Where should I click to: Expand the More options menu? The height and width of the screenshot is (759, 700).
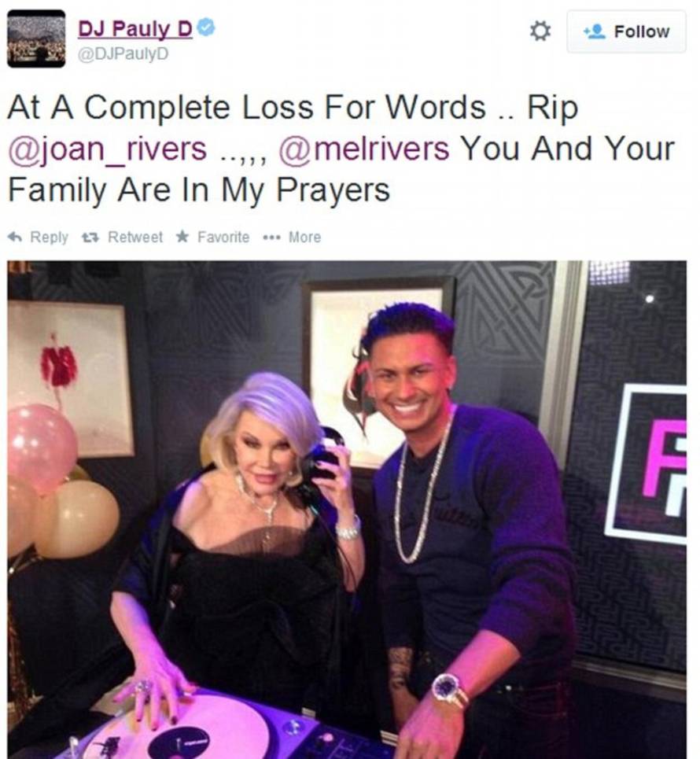coord(304,237)
